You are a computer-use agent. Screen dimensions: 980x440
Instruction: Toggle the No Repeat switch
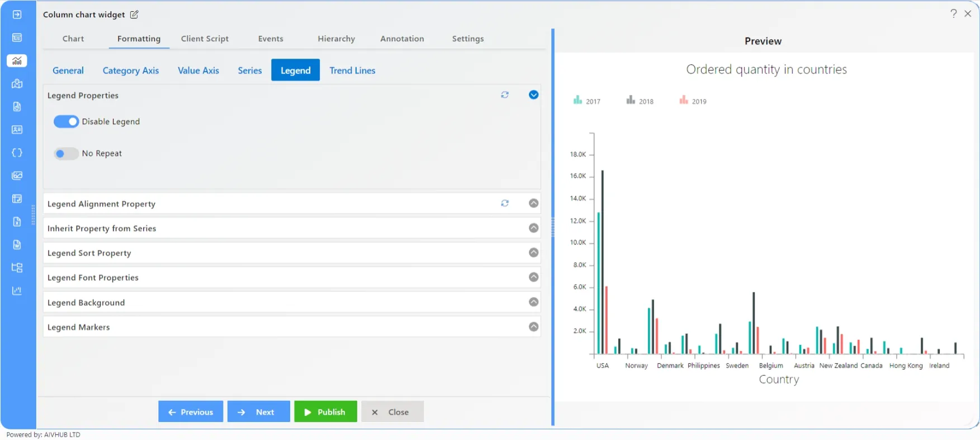(66, 154)
